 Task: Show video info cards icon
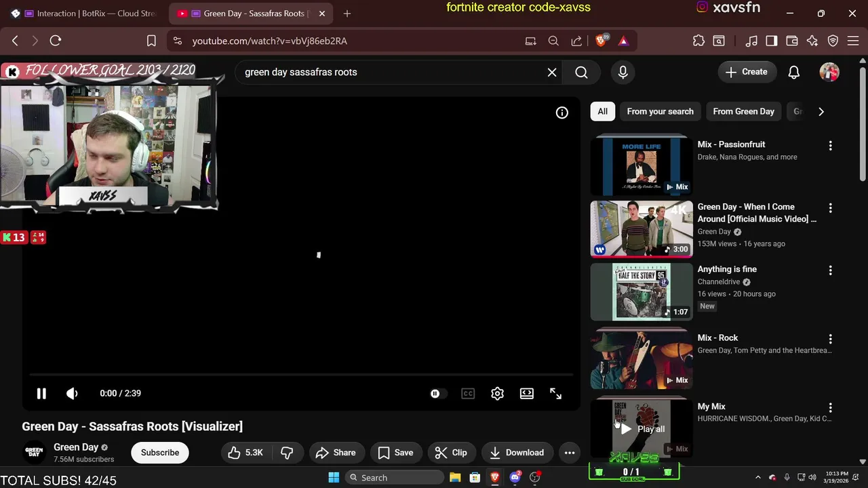[561, 113]
